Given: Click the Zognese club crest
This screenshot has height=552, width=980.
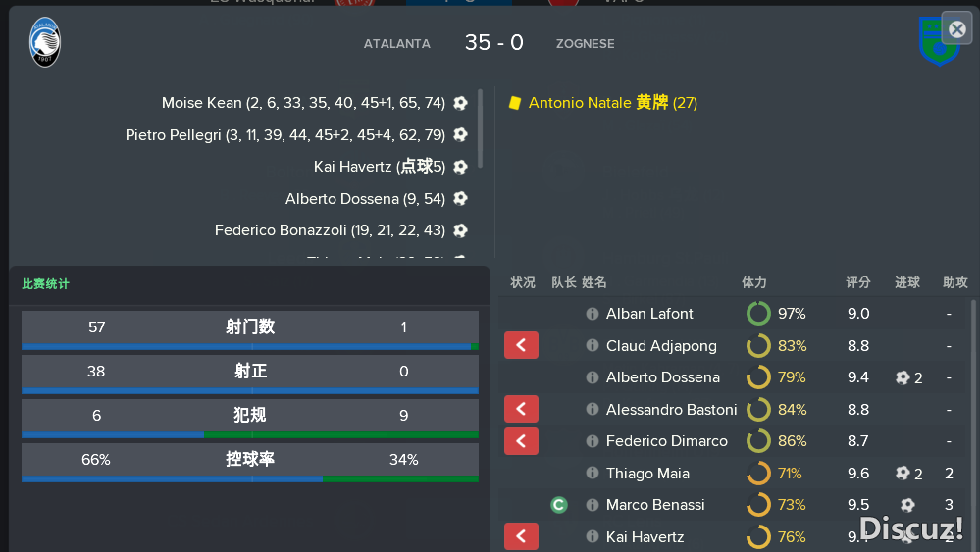Looking at the screenshot, I should coord(939,42).
